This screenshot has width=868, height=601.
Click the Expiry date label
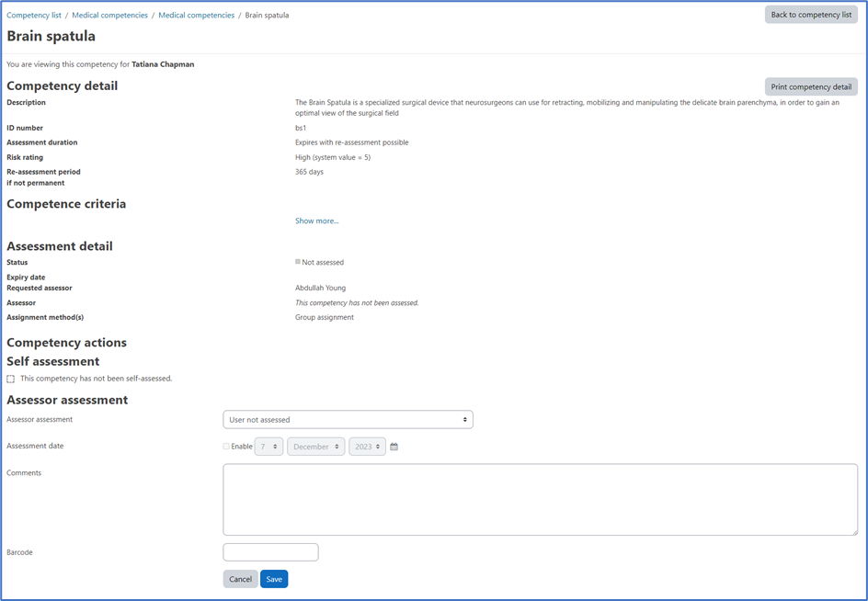(26, 278)
